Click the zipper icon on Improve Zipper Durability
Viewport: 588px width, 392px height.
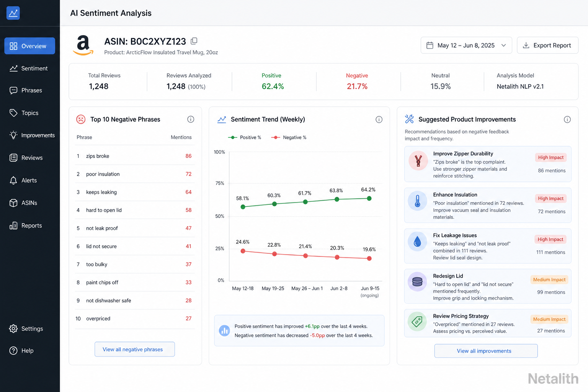418,161
